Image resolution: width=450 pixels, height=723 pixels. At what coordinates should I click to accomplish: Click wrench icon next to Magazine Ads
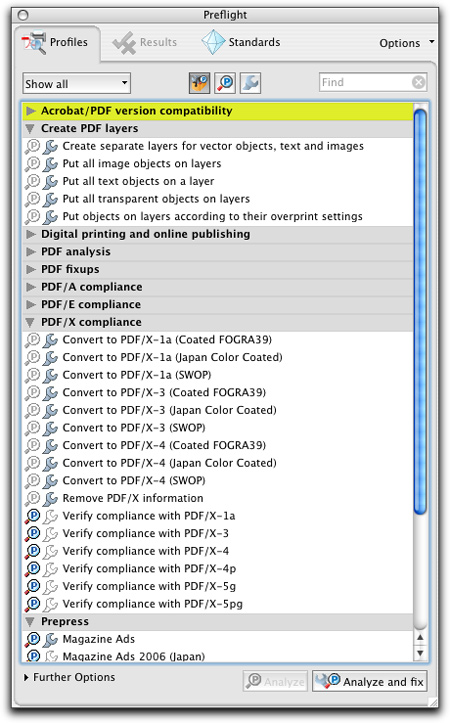pyautogui.click(x=50, y=639)
